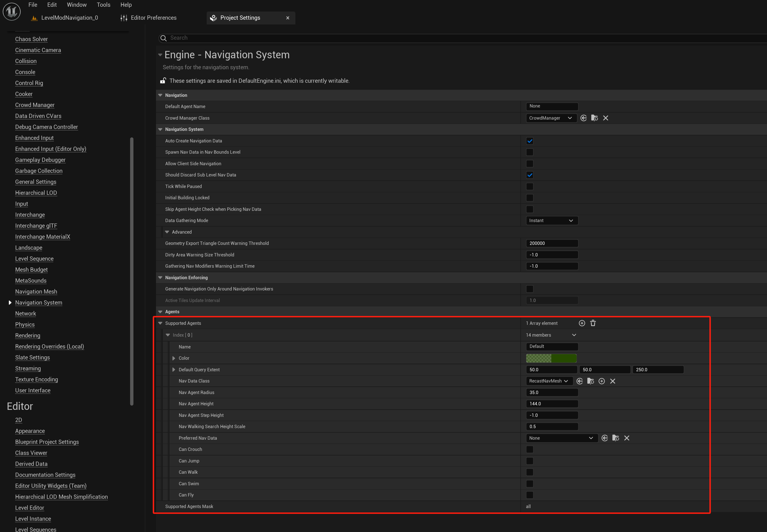Open the RecastNavMesh class dropdown

pyautogui.click(x=549, y=381)
